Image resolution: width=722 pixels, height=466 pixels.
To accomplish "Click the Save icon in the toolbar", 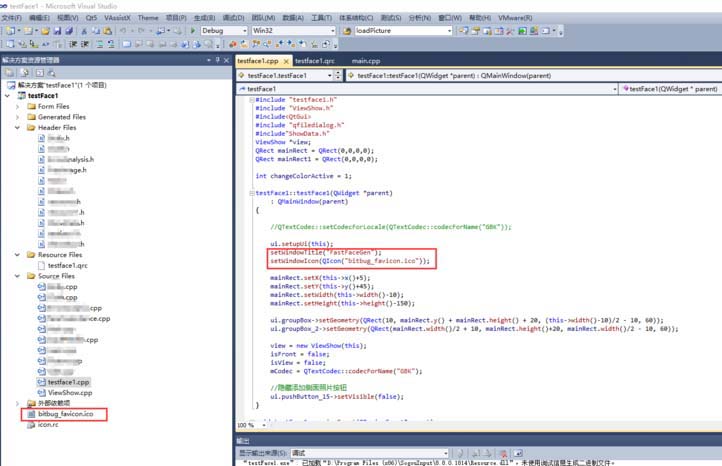I will tap(57, 31).
